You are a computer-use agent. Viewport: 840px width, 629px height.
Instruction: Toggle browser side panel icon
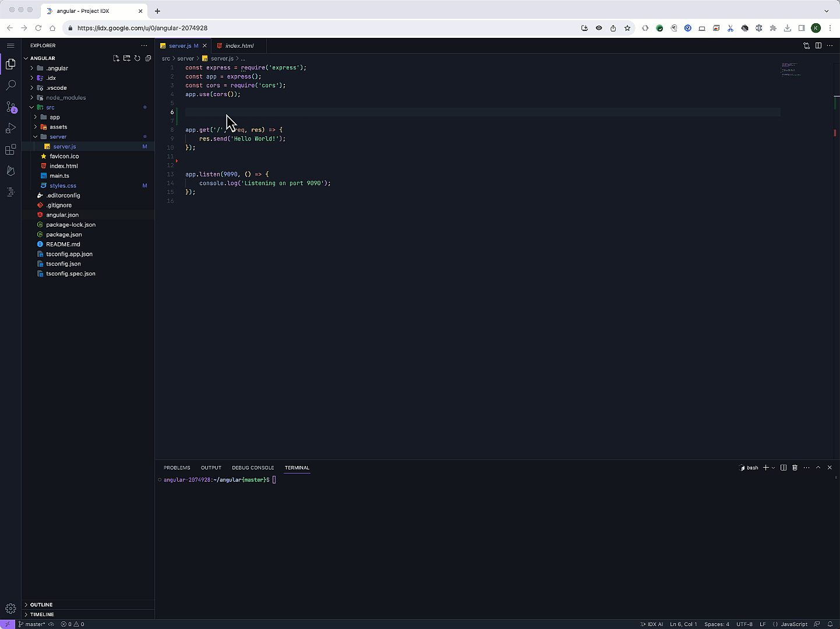(x=802, y=28)
